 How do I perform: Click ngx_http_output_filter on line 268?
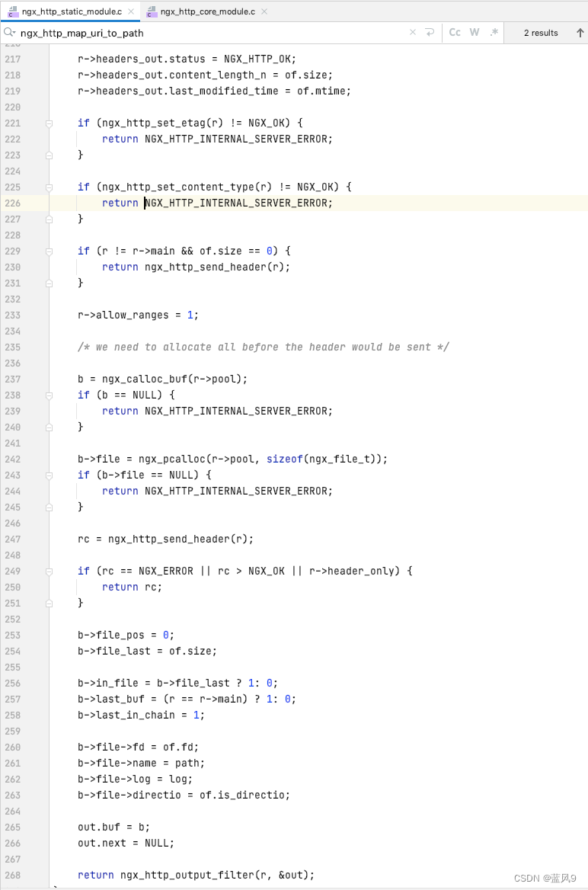click(x=187, y=876)
